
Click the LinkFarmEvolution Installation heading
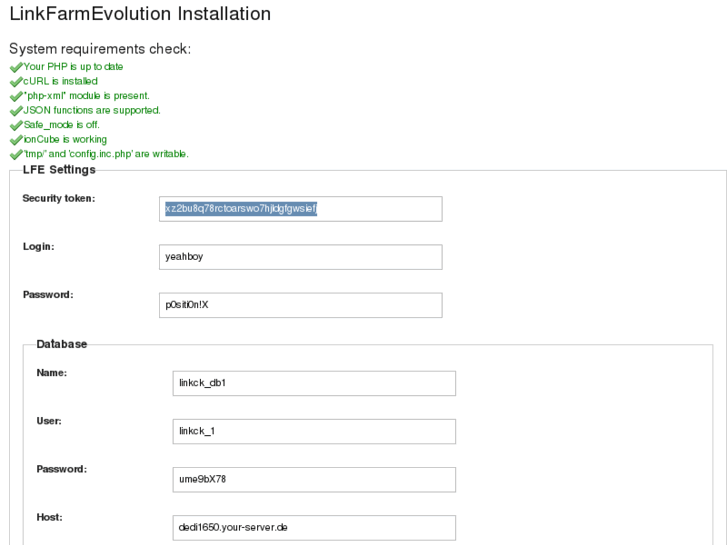(x=140, y=15)
